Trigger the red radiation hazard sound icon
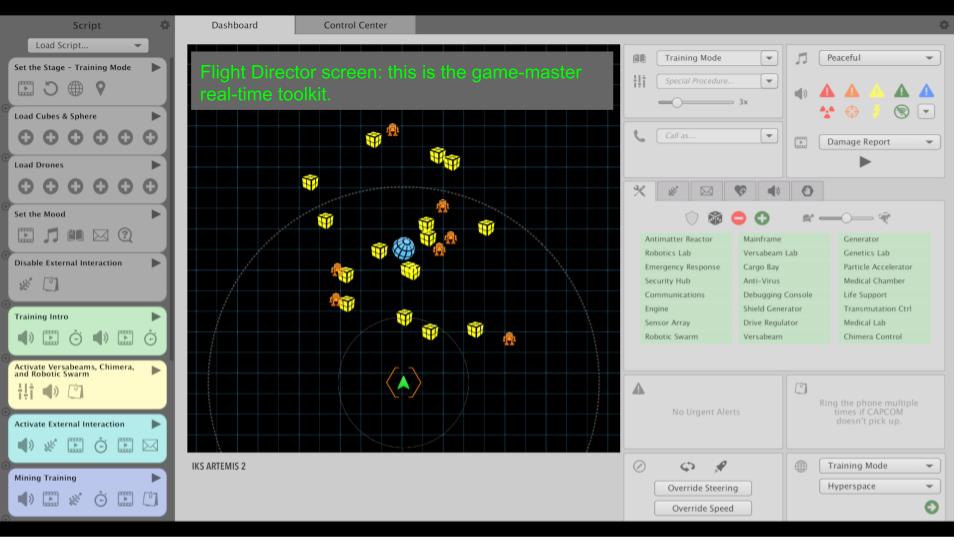960x540 pixels. (827, 112)
